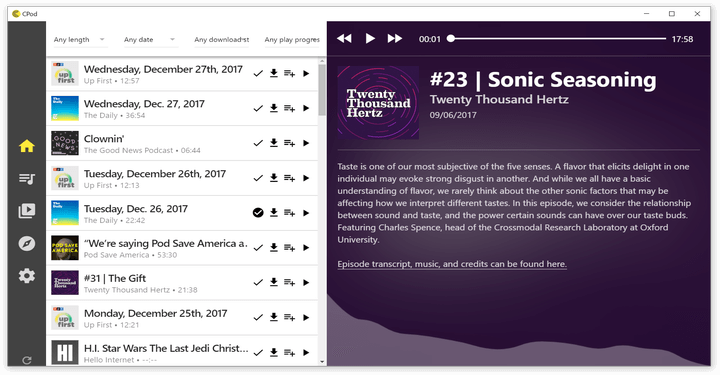The height and width of the screenshot is (375, 720).
Task: Open the Explore compass view
Action: pos(27,243)
